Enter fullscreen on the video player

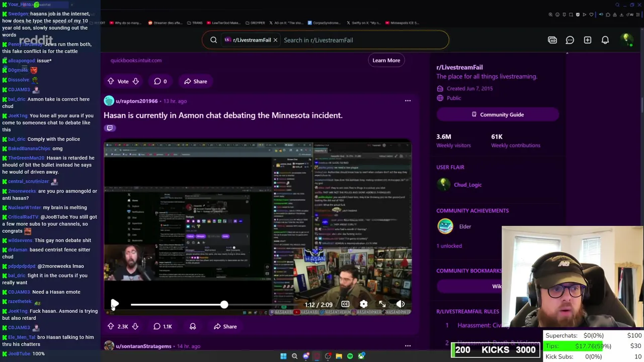point(382,304)
